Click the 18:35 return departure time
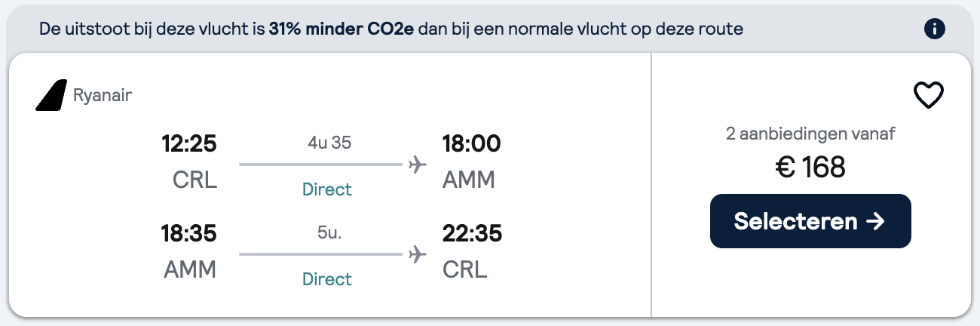 pos(189,233)
